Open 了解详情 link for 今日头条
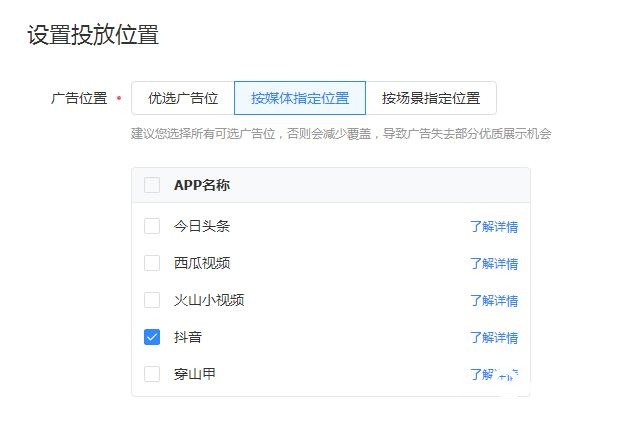 (x=494, y=227)
